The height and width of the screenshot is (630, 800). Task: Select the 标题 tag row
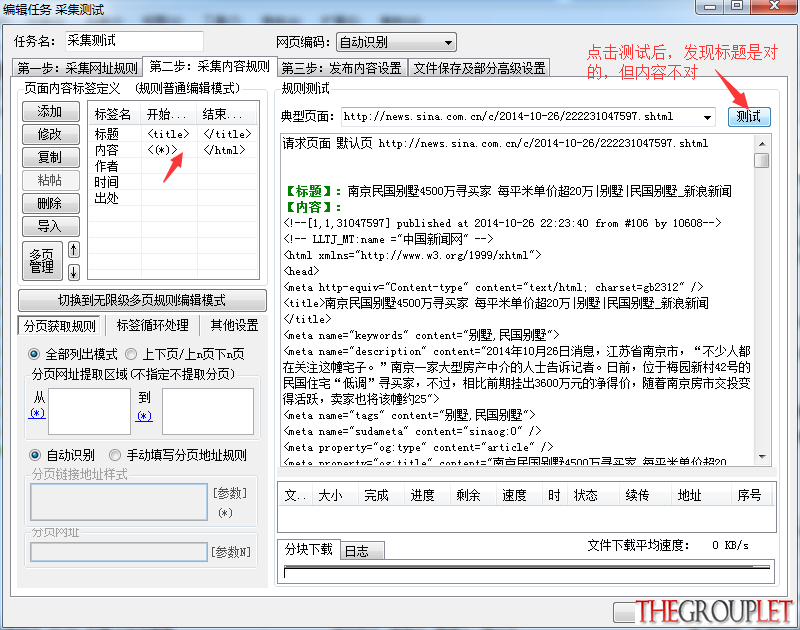(173, 134)
